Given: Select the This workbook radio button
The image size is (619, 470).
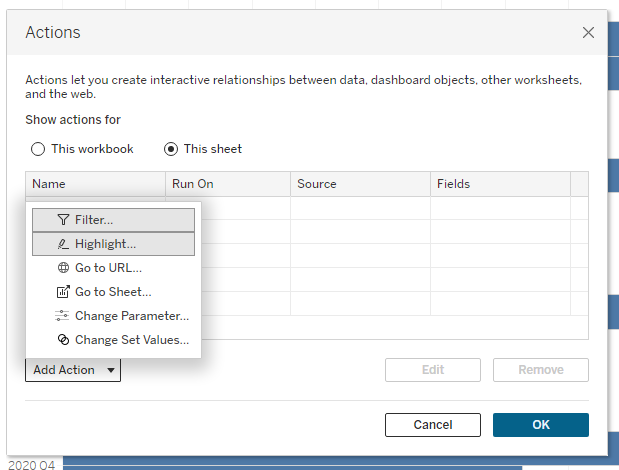Looking at the screenshot, I should pyautogui.click(x=38, y=149).
